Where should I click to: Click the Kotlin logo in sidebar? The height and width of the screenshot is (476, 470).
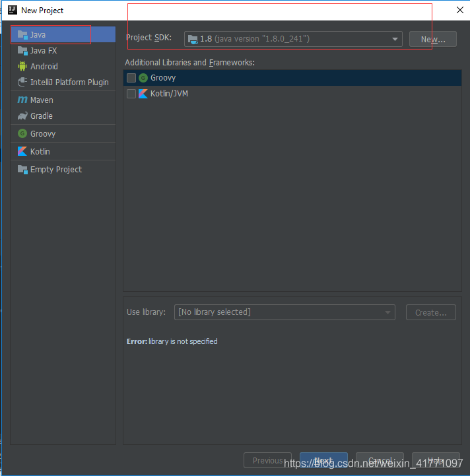click(22, 151)
